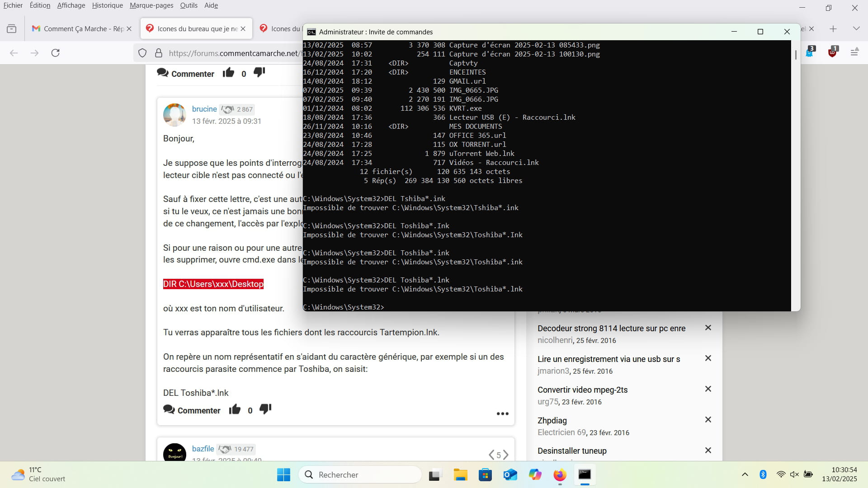
Task: Open a new Firefox tab with plus
Action: click(833, 29)
